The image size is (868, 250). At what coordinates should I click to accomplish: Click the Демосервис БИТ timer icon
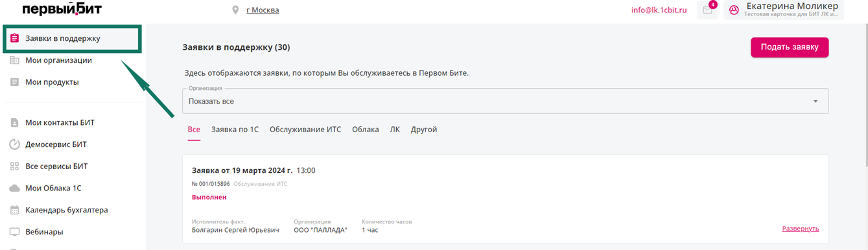coord(15,144)
